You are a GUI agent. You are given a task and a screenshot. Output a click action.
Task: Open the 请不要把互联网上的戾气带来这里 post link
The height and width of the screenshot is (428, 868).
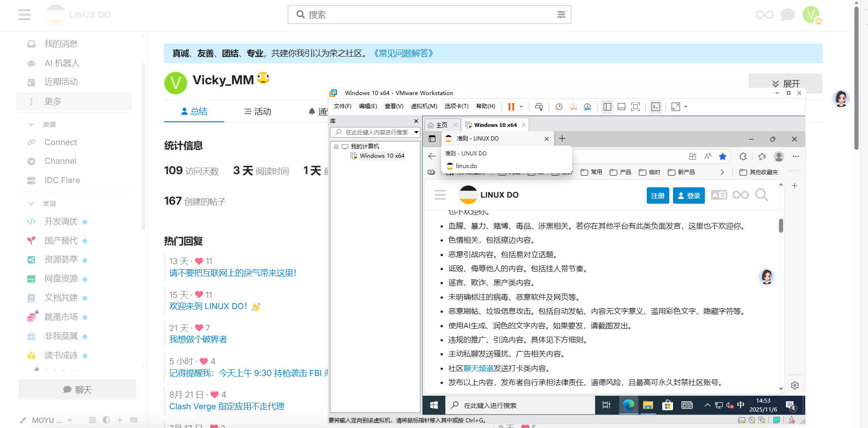pyautogui.click(x=233, y=273)
